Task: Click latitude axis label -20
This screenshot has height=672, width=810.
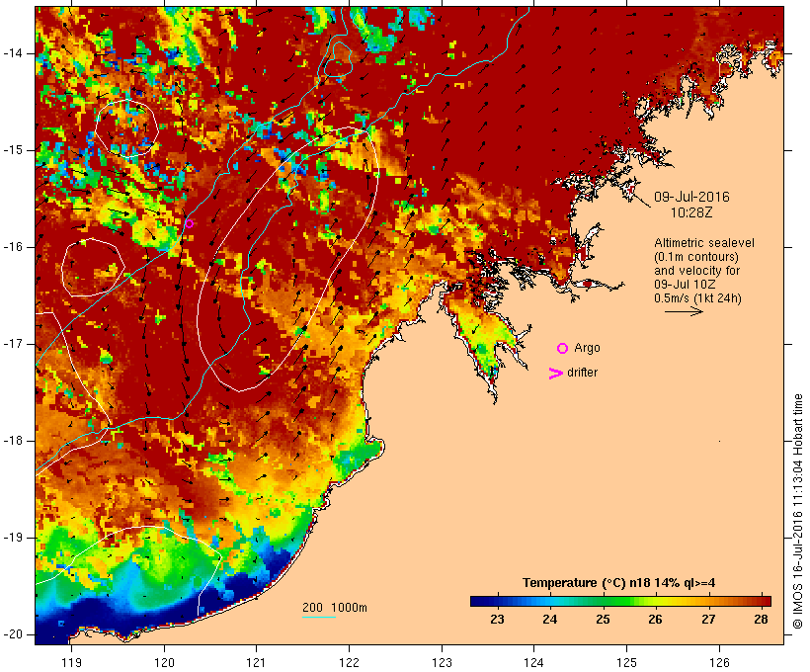Action: click(x=13, y=634)
